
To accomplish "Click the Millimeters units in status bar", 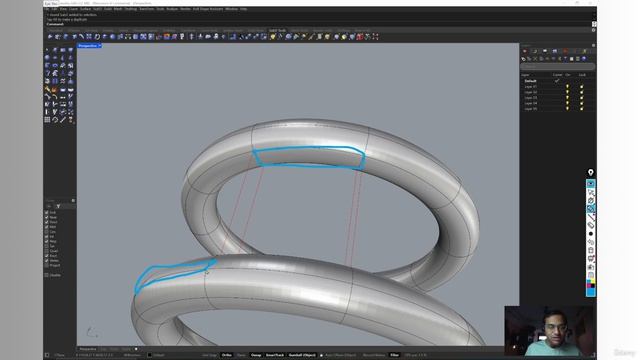I will click(x=132, y=355).
